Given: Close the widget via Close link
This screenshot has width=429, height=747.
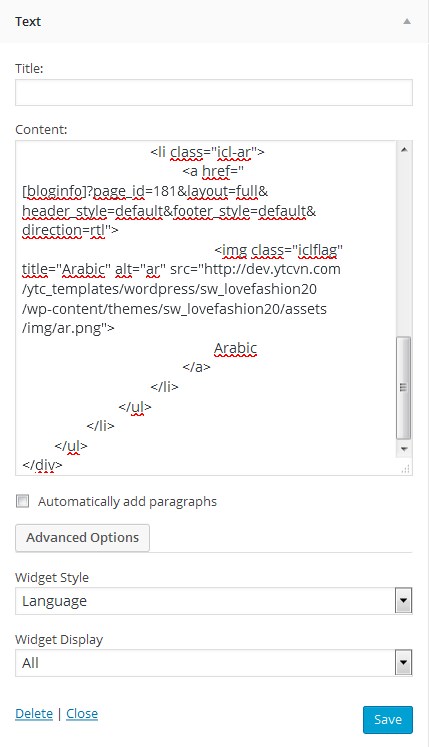Looking at the screenshot, I should [82, 714].
